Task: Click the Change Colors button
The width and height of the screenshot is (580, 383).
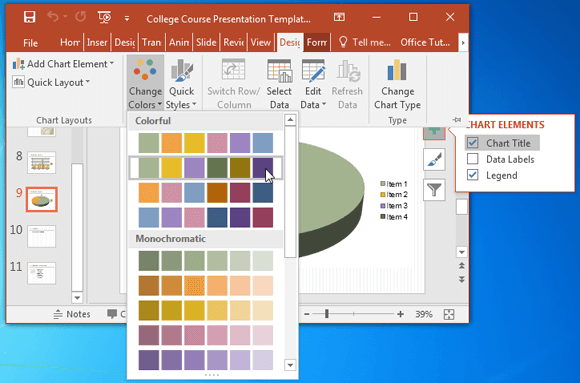Action: 145,83
